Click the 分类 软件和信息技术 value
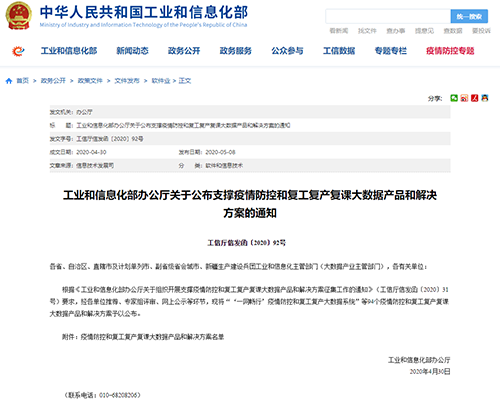This screenshot has height=408, width=500. click(224, 165)
